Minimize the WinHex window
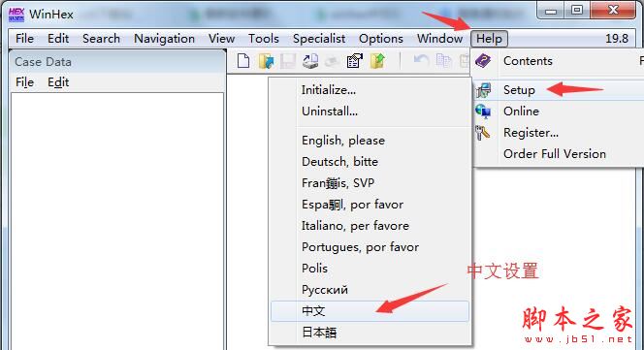 [550, 11]
